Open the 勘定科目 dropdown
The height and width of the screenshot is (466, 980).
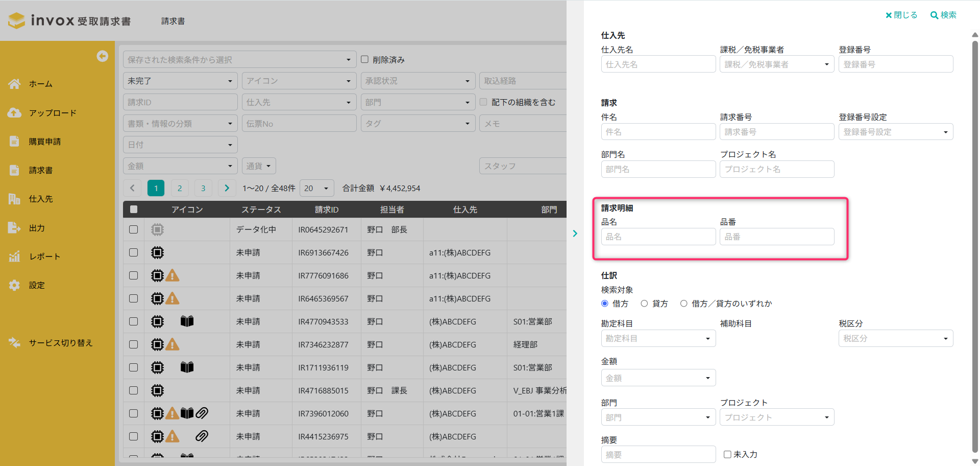pos(658,338)
